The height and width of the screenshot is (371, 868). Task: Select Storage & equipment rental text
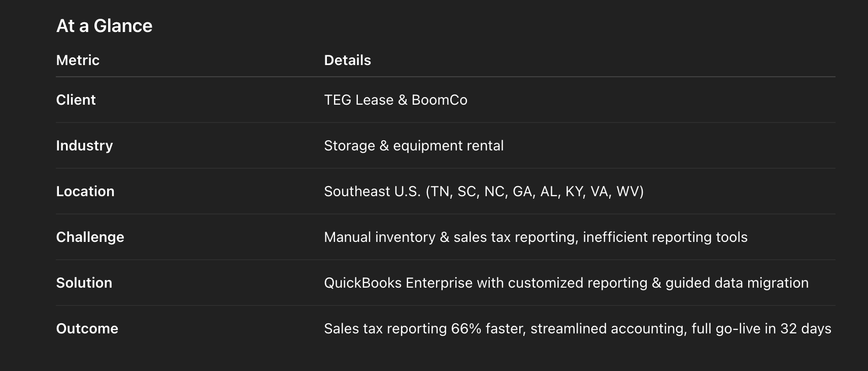(414, 146)
